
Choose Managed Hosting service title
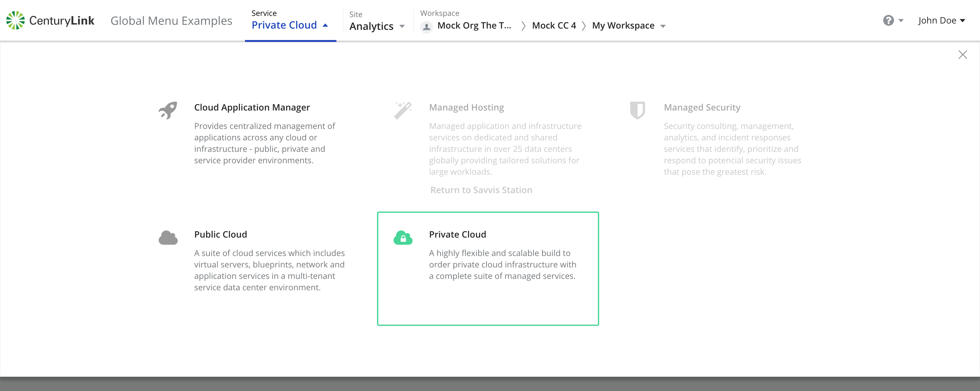pos(467,108)
